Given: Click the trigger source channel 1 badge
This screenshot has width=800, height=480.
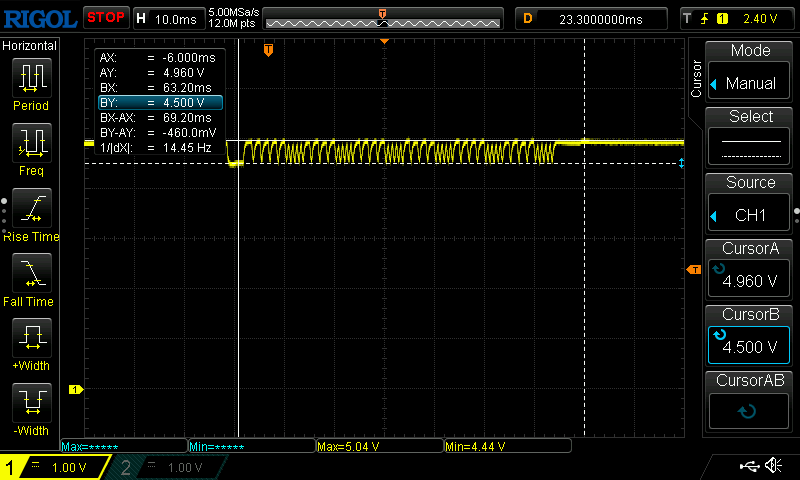Looking at the screenshot, I should pyautogui.click(x=722, y=19).
